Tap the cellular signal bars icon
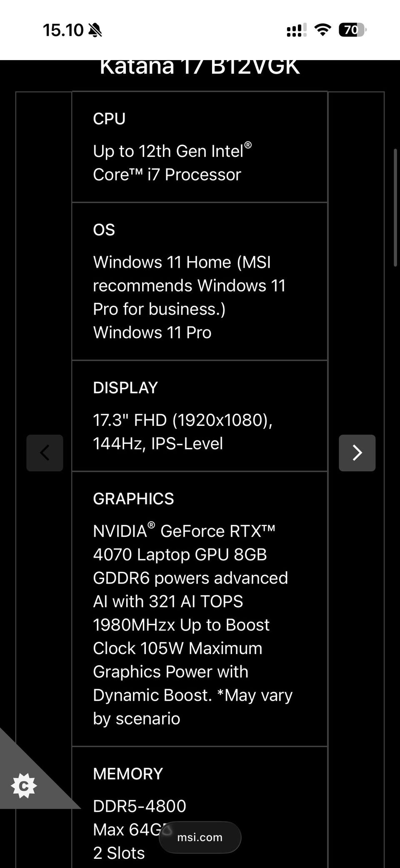Screen dimensions: 400x868 pyautogui.click(x=296, y=30)
